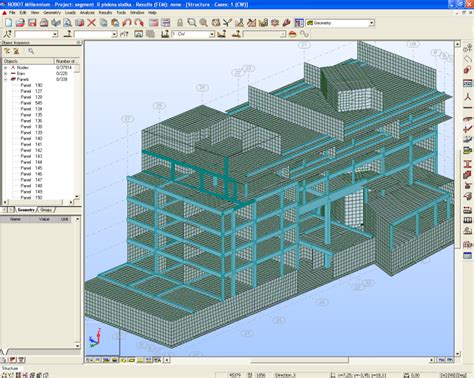Open the Results menu

[105, 13]
